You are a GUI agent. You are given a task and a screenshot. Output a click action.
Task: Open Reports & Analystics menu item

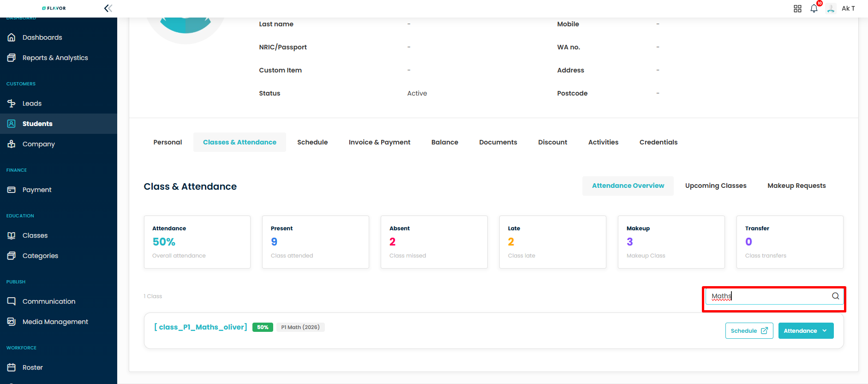59,58
